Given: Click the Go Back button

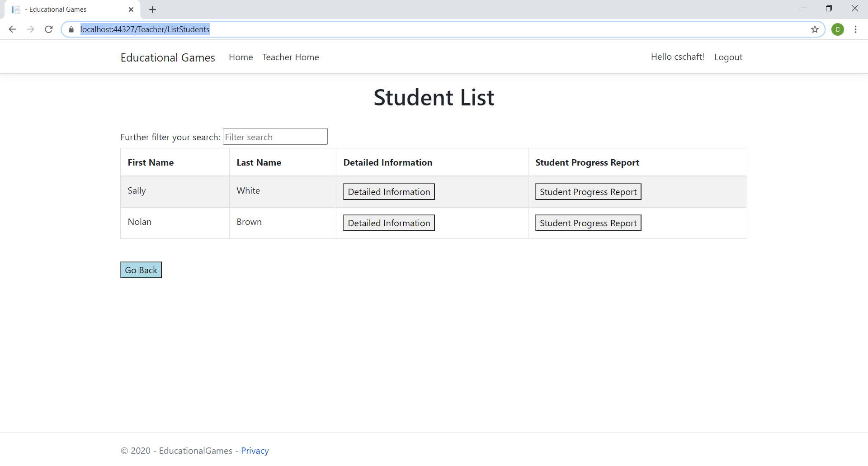Looking at the screenshot, I should (141, 270).
